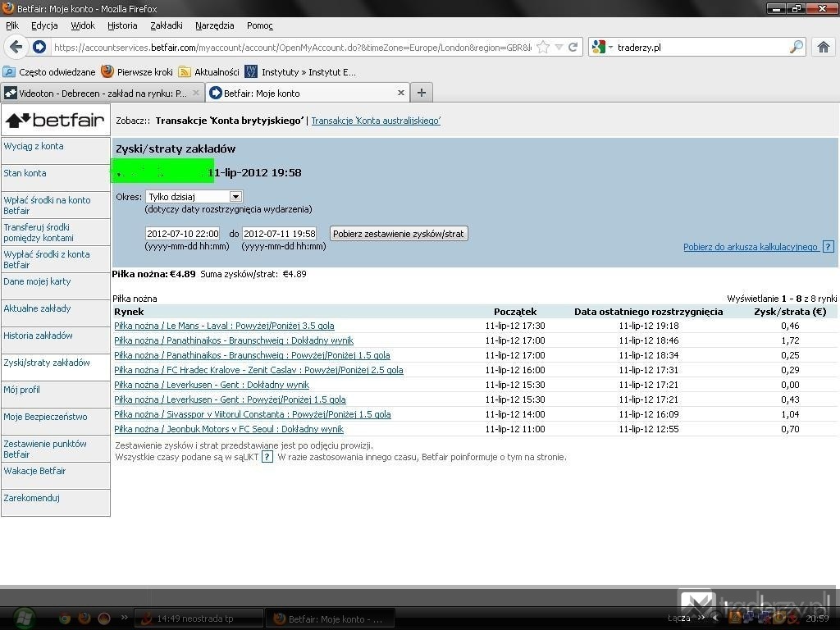Open Wpłać środki na konto Betfair

tap(47, 205)
